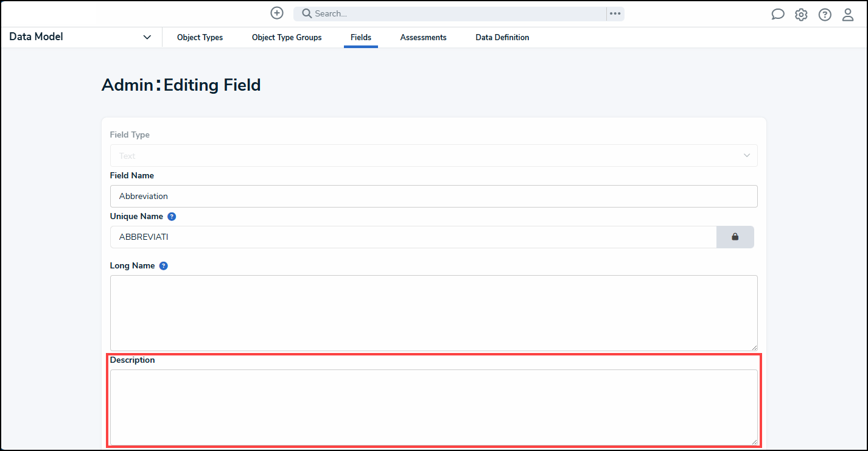Click the lock icon beside Unique Name
Viewport: 868px width, 451px height.
(735, 237)
